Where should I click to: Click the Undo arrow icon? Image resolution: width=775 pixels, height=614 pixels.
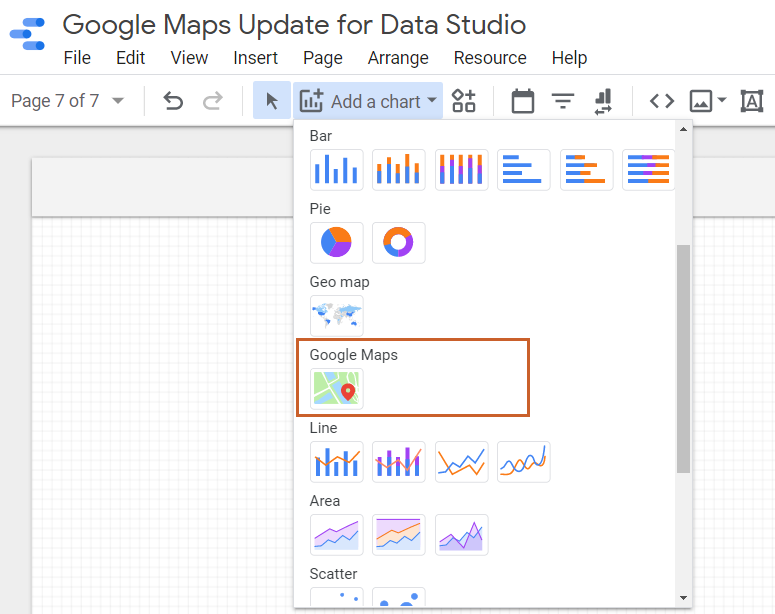pos(173,101)
